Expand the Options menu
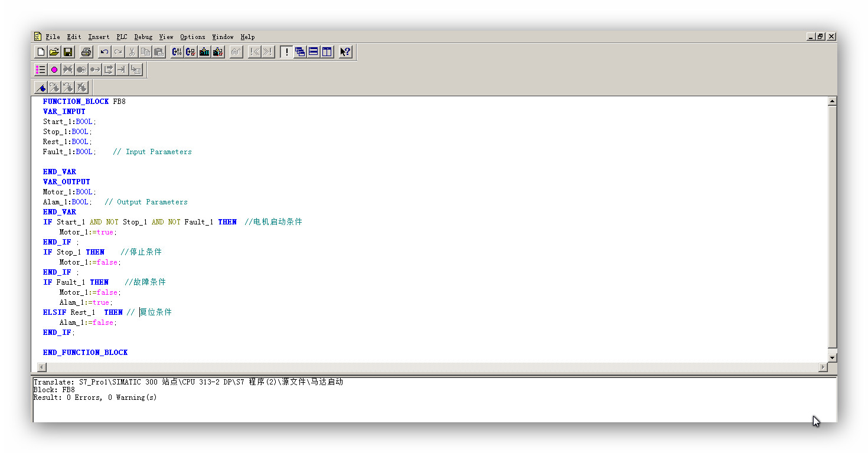 (x=192, y=37)
